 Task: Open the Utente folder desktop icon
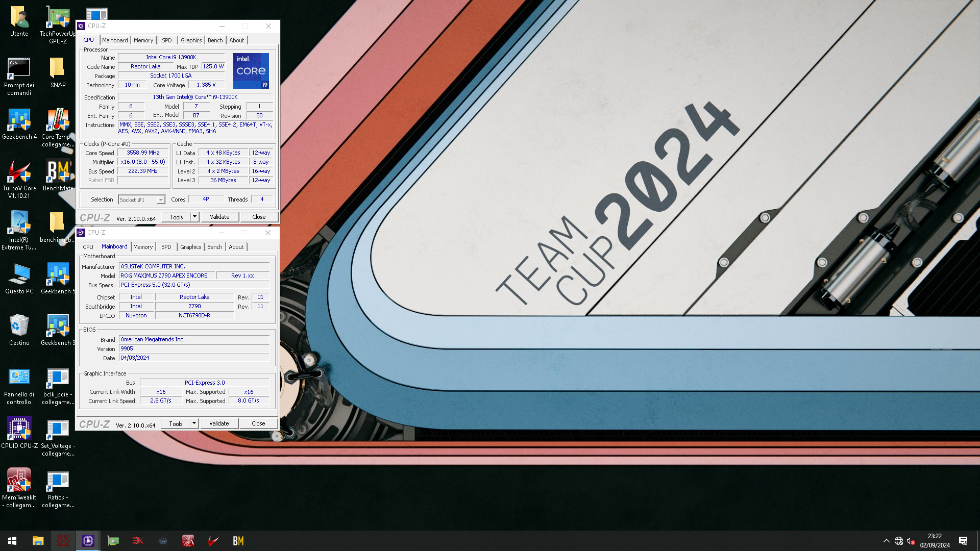[19, 21]
